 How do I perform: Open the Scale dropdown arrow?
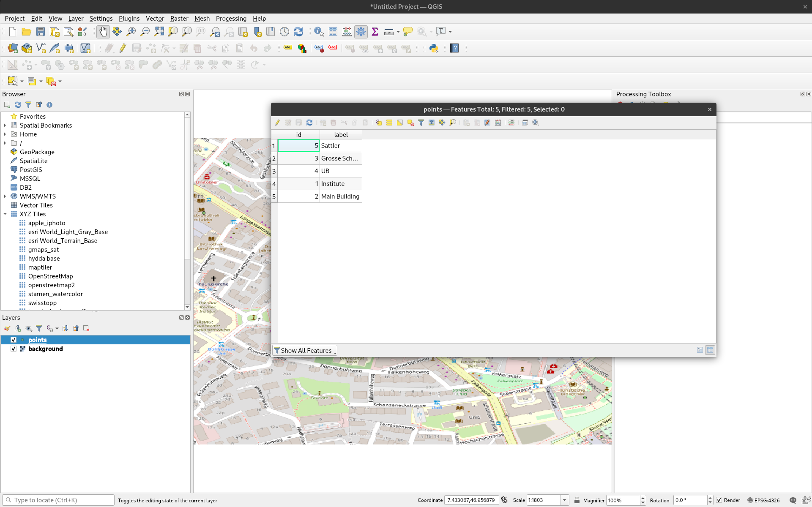pos(564,500)
